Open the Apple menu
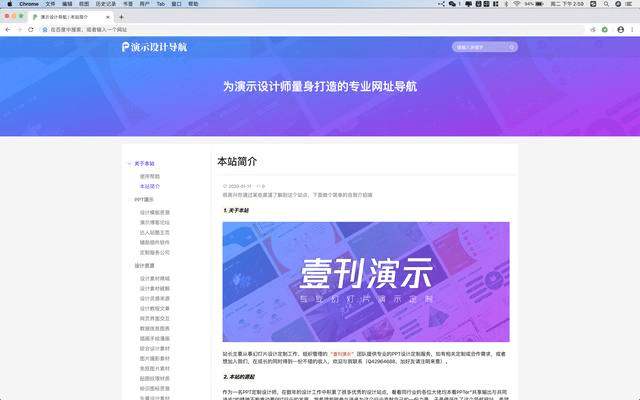This screenshot has height=400, width=640. tap(10, 4)
